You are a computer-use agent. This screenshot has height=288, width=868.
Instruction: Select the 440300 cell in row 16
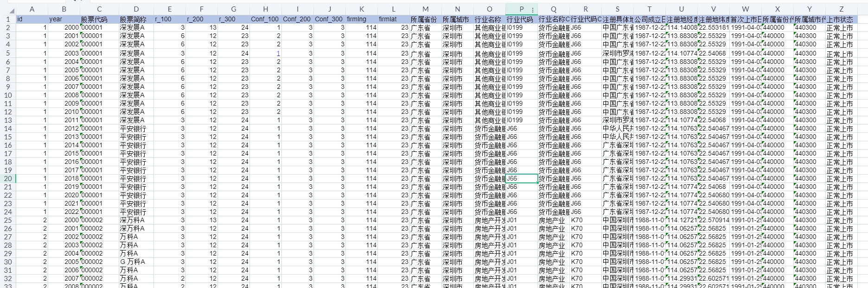coord(810,145)
